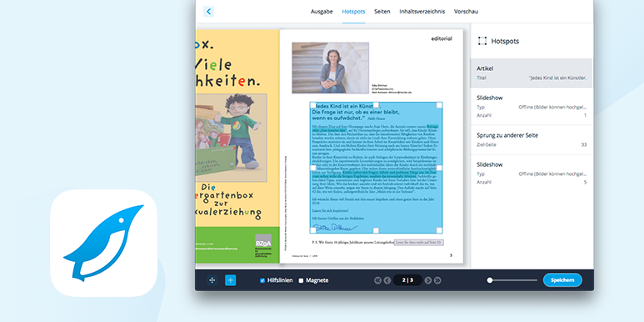Go to previous page arrow
Viewport: 644px width, 322px height.
coord(387,280)
